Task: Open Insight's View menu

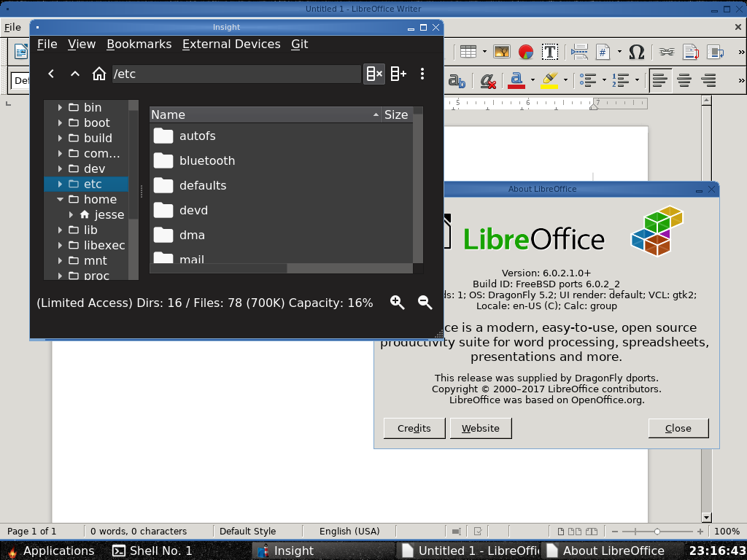Action: tap(82, 44)
